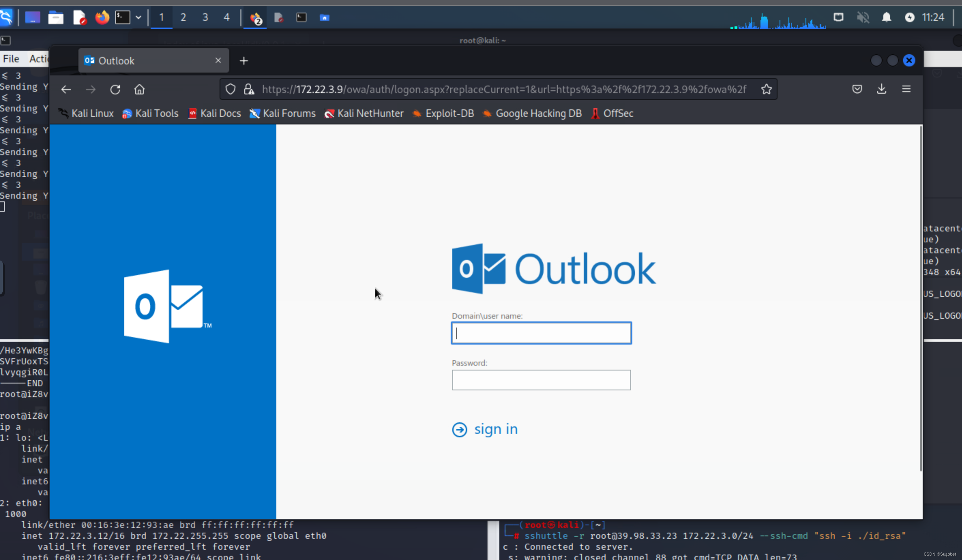Switch to workspace 2
Screen dimensions: 962x560
[x=183, y=17]
